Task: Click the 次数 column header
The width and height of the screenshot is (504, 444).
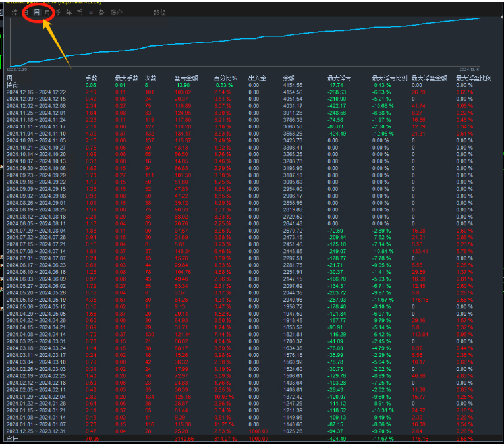Action: (x=151, y=78)
